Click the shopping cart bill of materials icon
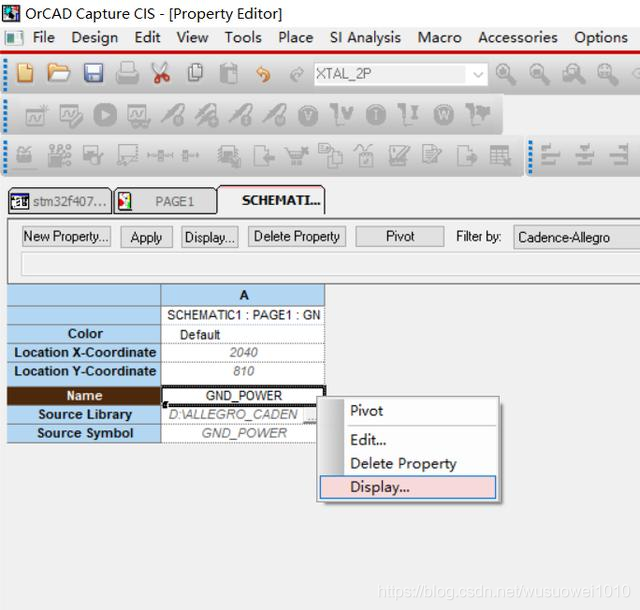The width and height of the screenshot is (640, 610). coord(297,156)
